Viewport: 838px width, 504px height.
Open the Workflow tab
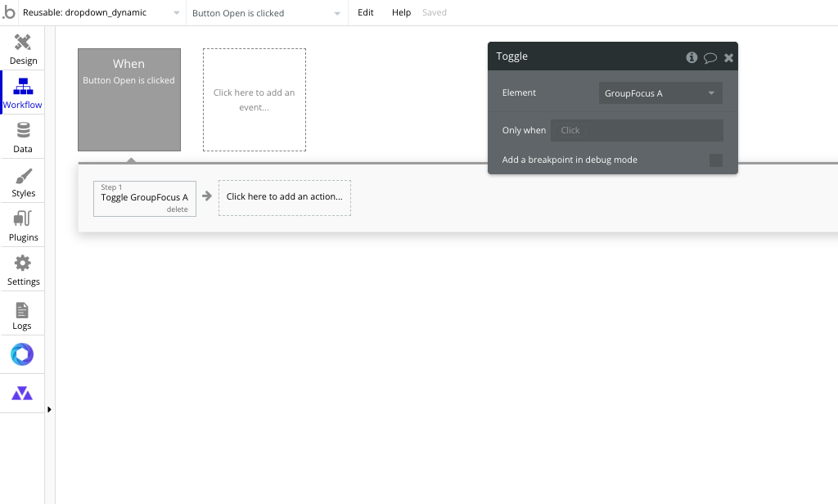pyautogui.click(x=22, y=93)
